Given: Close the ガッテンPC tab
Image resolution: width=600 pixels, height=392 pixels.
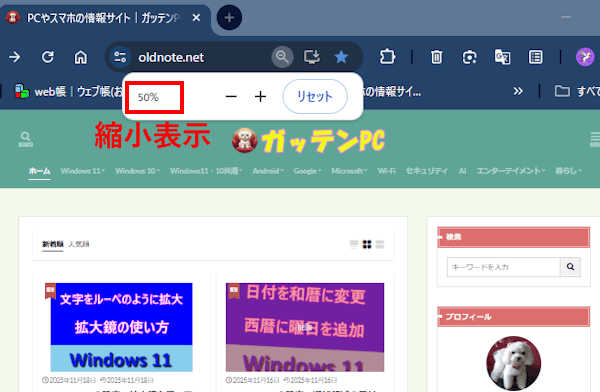Looking at the screenshot, I should [196, 18].
